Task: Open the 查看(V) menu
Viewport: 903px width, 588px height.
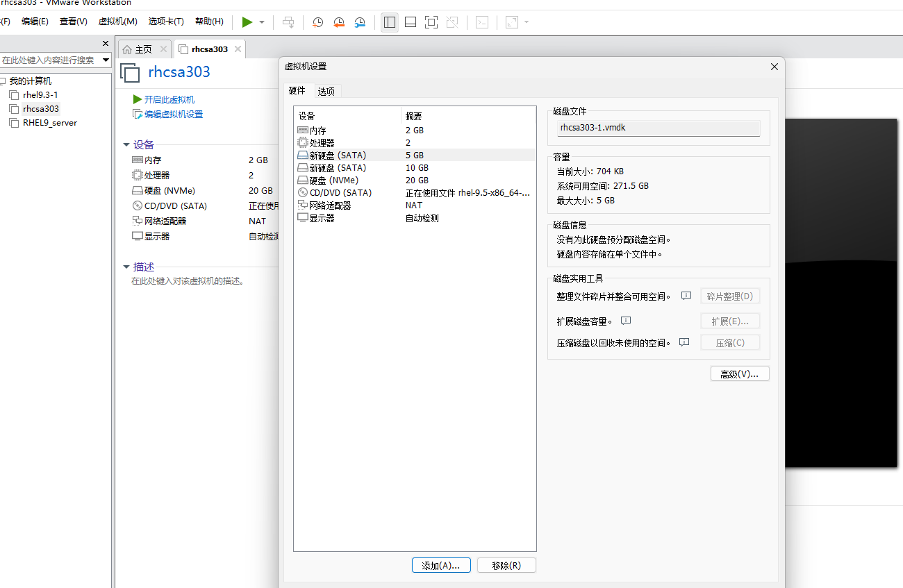Action: click(x=74, y=22)
